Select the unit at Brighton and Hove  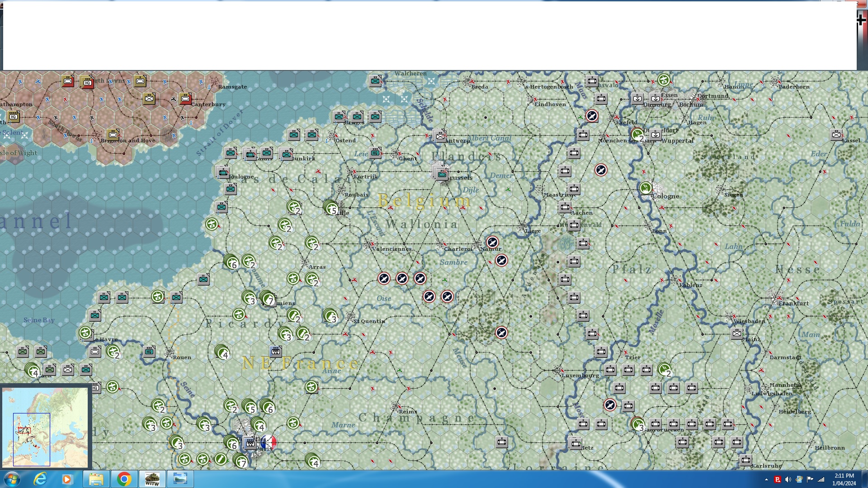pos(113,134)
